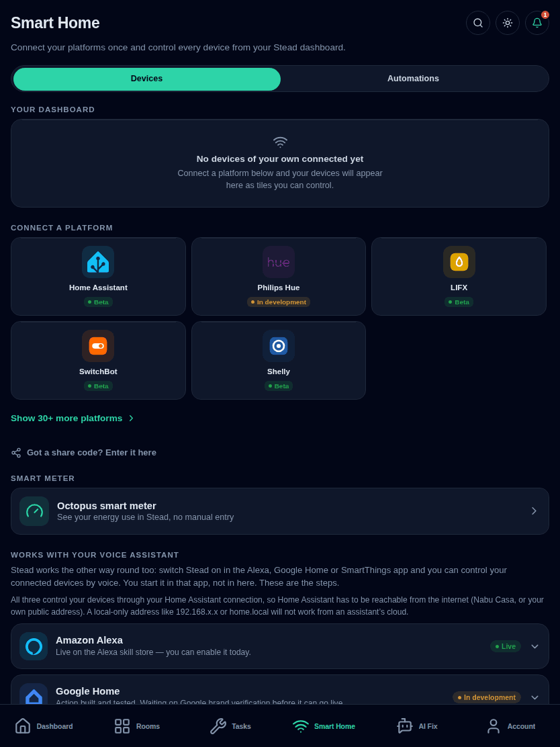Switch to the Automations tab

[x=413, y=79]
